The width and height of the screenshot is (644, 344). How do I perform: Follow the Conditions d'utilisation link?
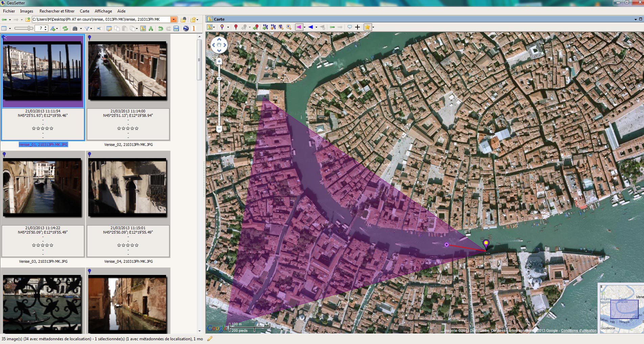(579, 331)
